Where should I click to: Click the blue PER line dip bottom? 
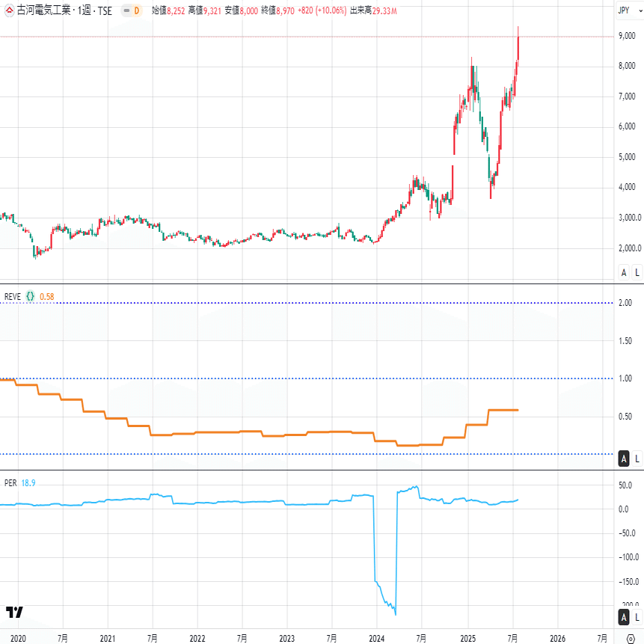(x=395, y=613)
